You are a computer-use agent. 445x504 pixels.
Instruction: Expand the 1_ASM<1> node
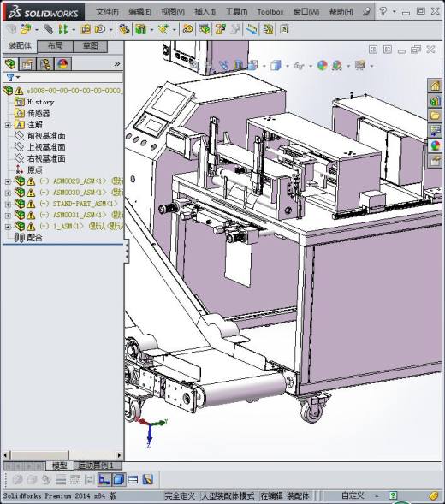pos(8,227)
